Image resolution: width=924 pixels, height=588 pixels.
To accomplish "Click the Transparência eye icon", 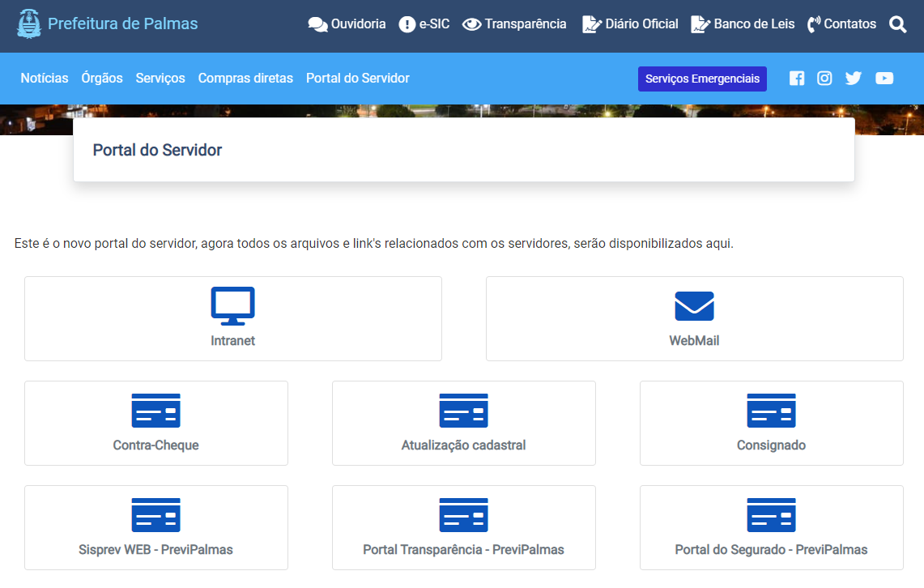I will coord(471,24).
